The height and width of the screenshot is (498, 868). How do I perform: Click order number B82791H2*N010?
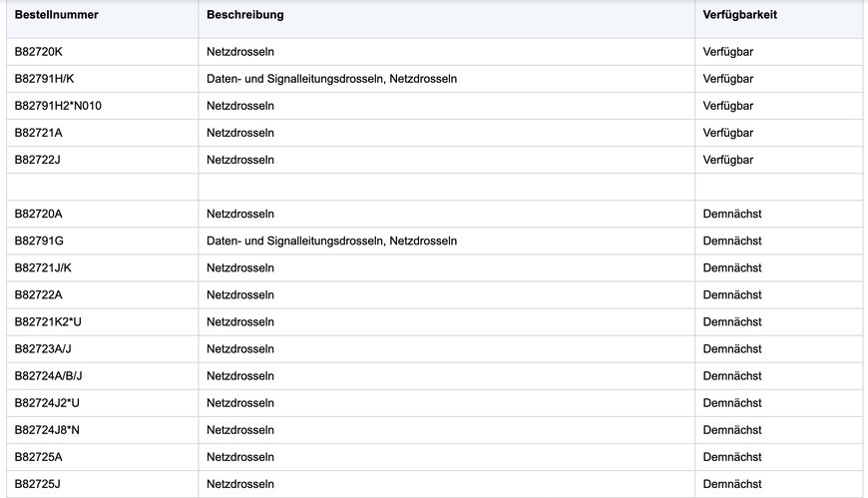pyautogui.click(x=58, y=106)
